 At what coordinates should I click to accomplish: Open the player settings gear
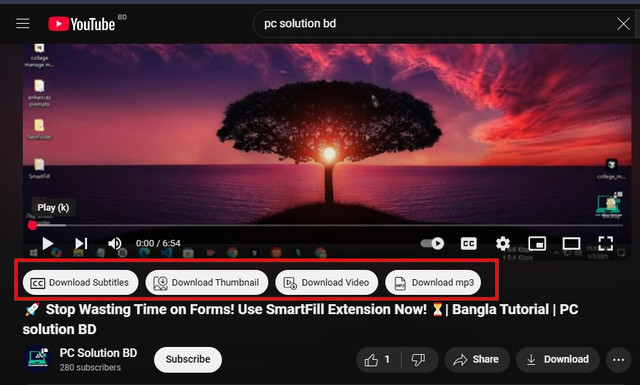(x=502, y=244)
